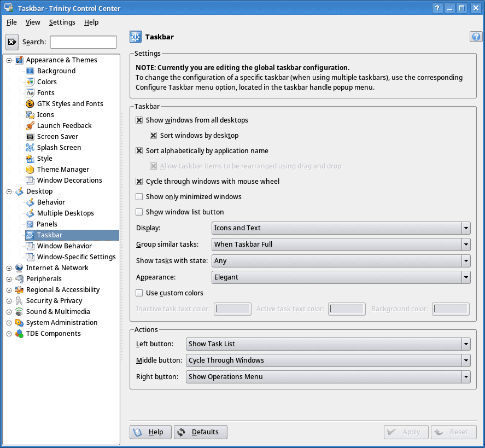Viewport: 485px width, 448px height.
Task: Click the Regional & Accessibility icon
Action: [x=19, y=290]
